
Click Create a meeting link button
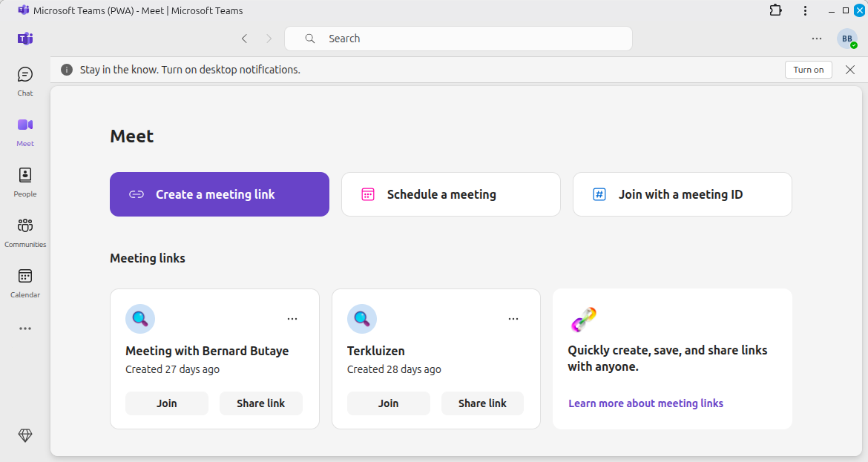click(x=219, y=194)
